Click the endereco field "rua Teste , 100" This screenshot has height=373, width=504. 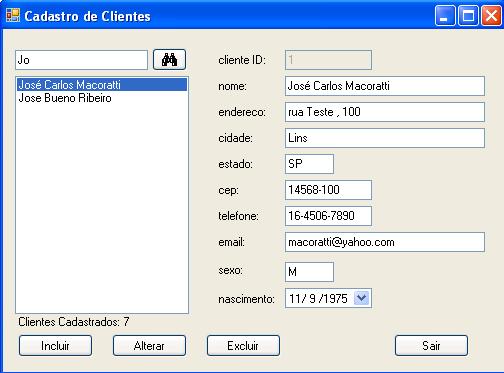coord(385,112)
